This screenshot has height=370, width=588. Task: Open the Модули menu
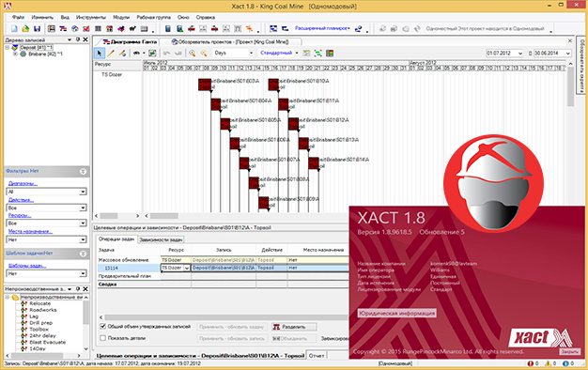pyautogui.click(x=121, y=17)
